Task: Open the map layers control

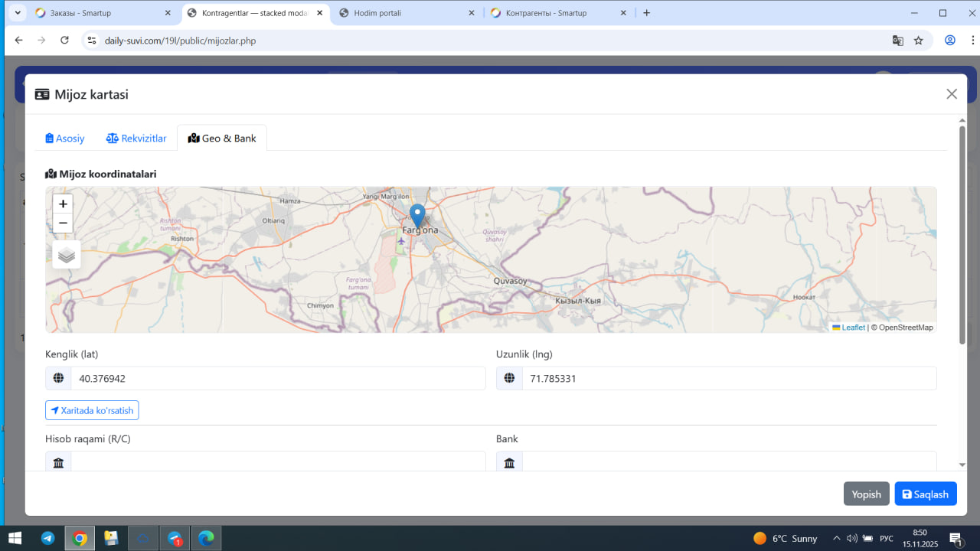Action: coord(67,255)
